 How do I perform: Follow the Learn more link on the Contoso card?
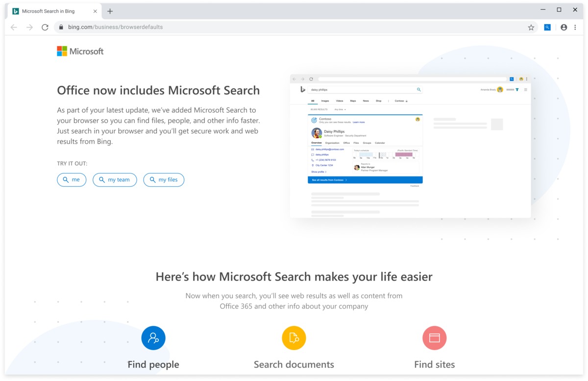click(359, 122)
